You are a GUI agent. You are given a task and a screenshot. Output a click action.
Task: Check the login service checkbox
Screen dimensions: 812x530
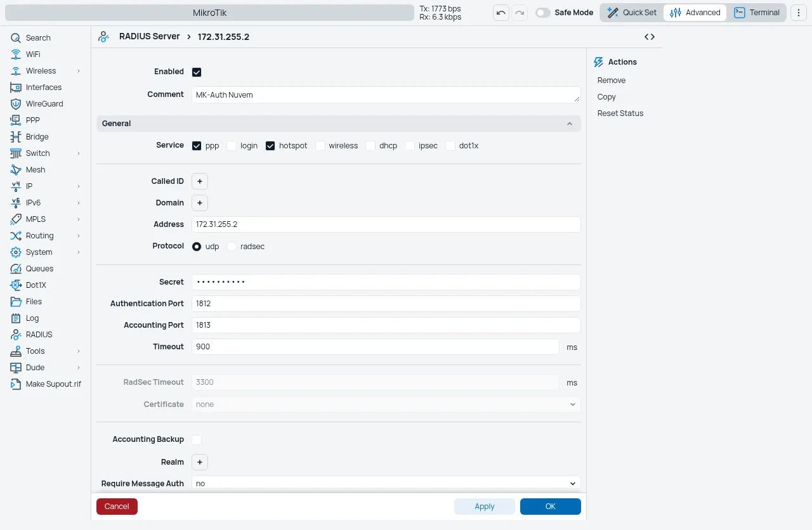click(x=232, y=146)
